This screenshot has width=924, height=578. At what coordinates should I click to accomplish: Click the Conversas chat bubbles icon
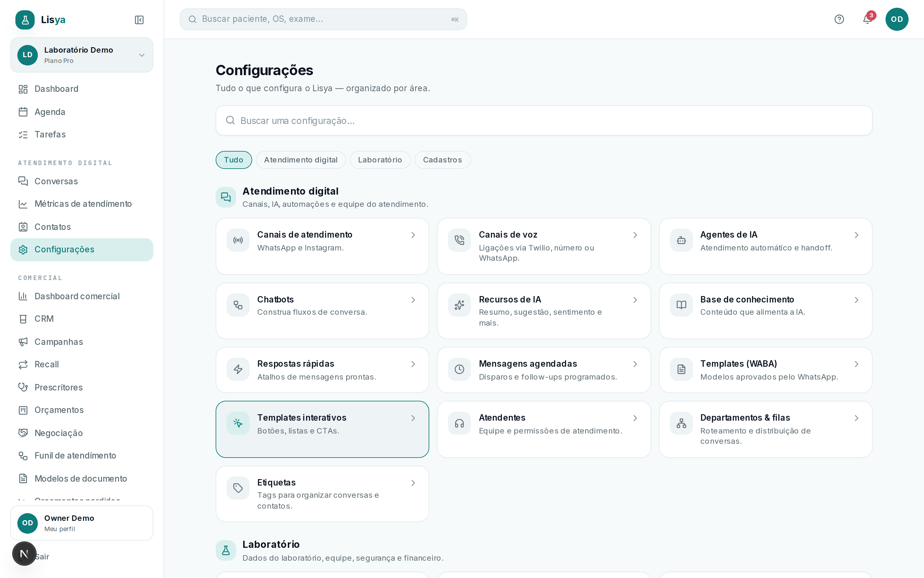coord(23,181)
